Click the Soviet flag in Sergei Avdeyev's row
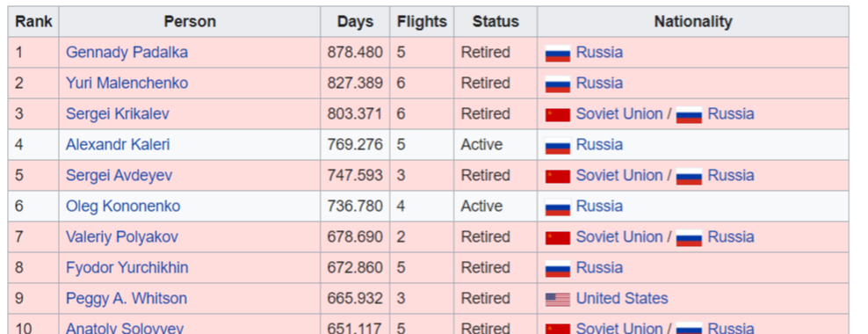868x334 pixels. click(558, 176)
